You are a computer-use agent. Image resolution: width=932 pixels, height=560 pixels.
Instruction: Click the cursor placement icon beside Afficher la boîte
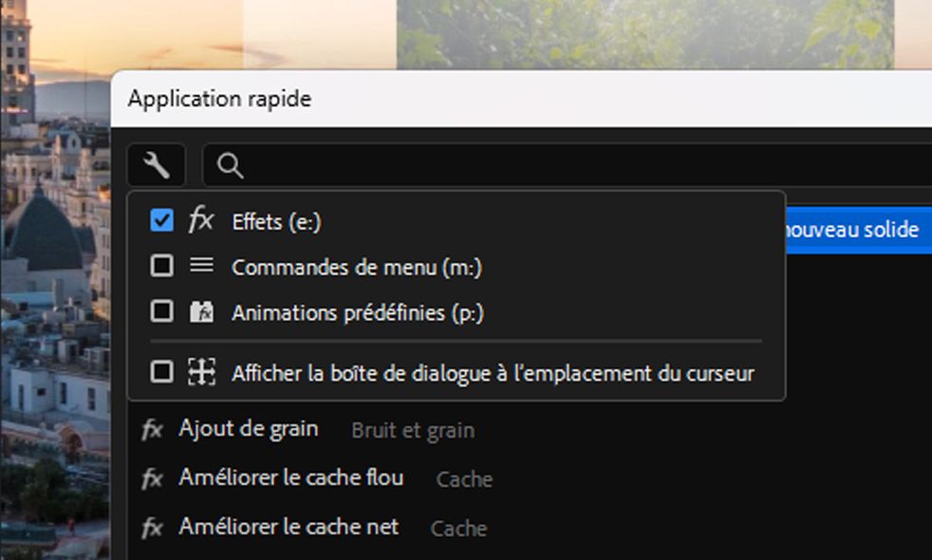[201, 372]
